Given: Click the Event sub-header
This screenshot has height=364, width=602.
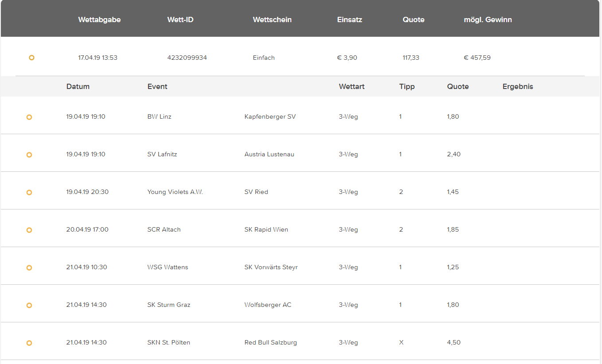Looking at the screenshot, I should click(x=157, y=86).
